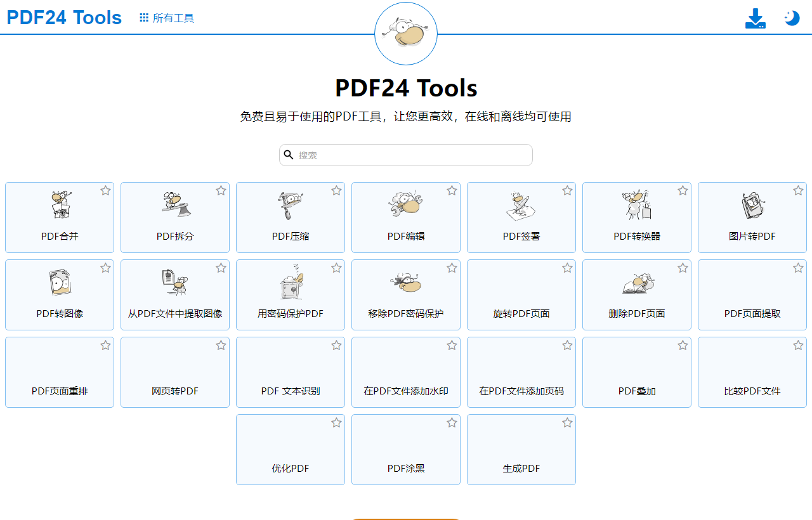812x520 pixels.
Task: Click the PDF24 Tools main heading
Action: tap(406, 88)
